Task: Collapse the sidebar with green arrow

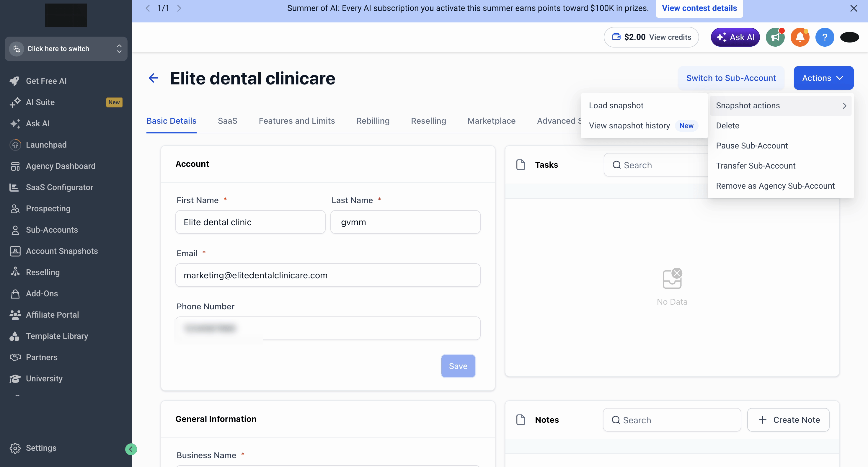Action: (x=131, y=449)
